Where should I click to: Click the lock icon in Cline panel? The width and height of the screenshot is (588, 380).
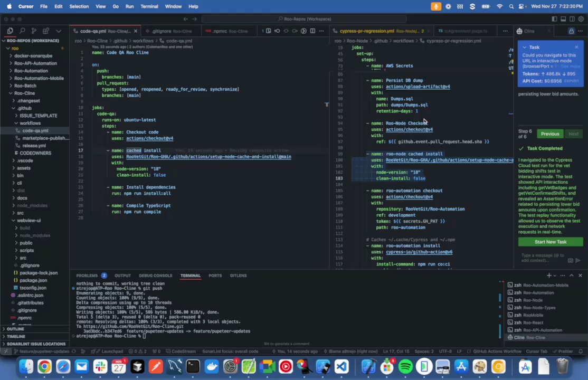tap(571, 31)
